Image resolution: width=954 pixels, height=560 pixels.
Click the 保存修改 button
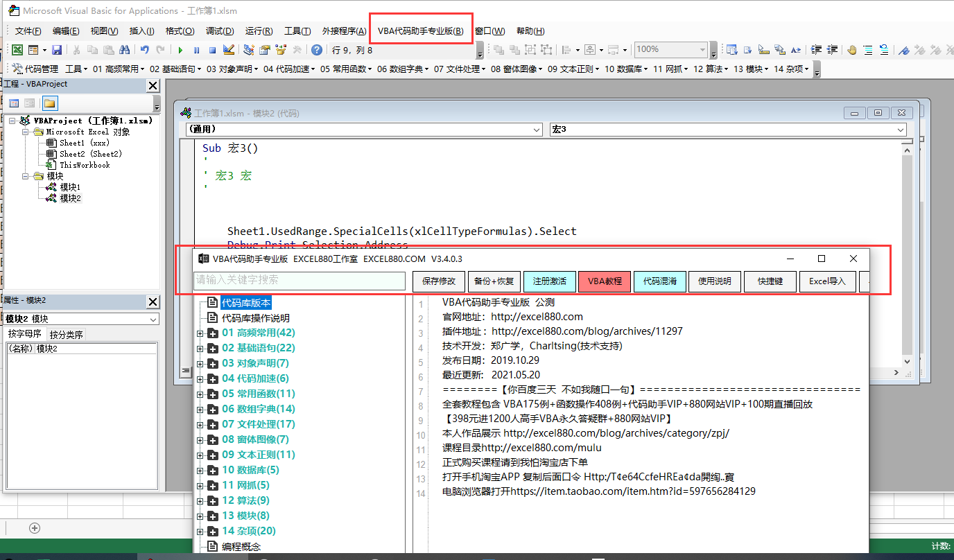tap(439, 281)
